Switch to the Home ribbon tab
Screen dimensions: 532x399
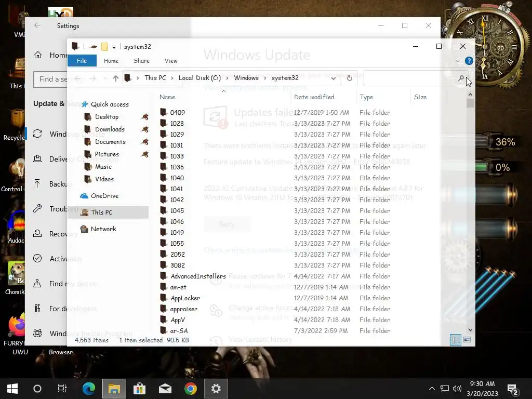tap(111, 61)
